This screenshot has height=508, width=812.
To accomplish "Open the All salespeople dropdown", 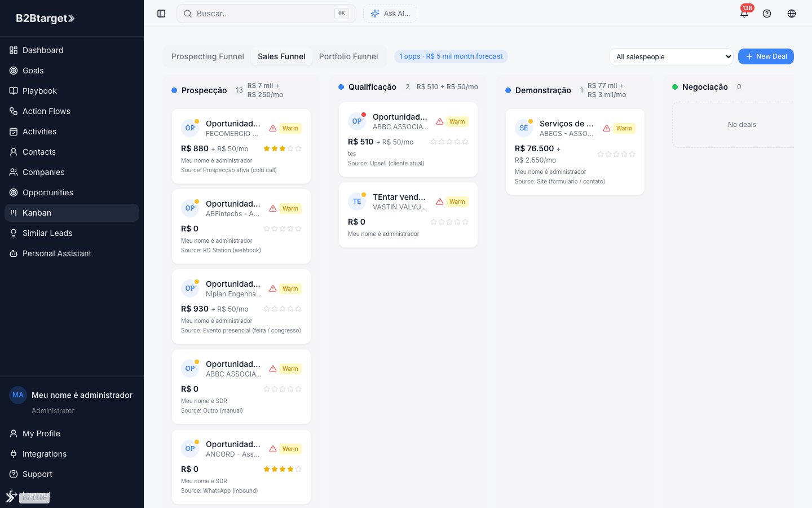I will 671,56.
